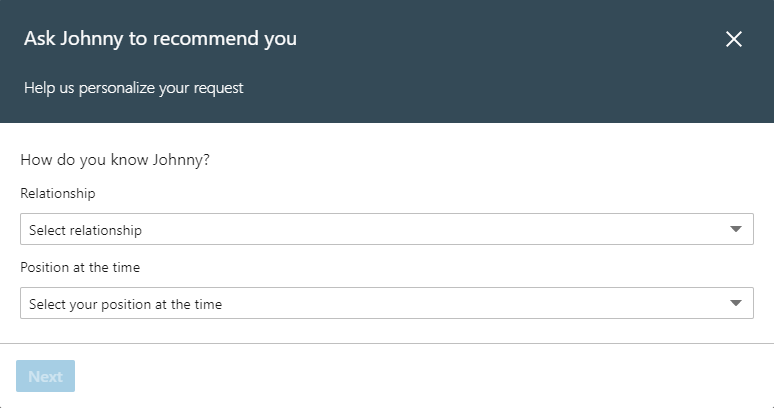Image resolution: width=774 pixels, height=408 pixels.
Task: Click the Relationship dropdown arrow
Action: tap(736, 230)
